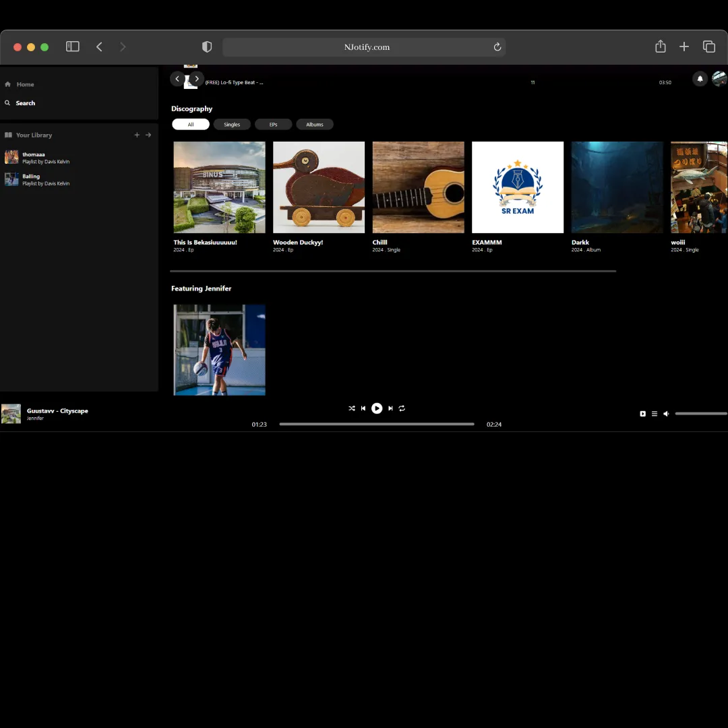
Task: Click Guustavv - Cityscape now playing title
Action: pos(57,411)
